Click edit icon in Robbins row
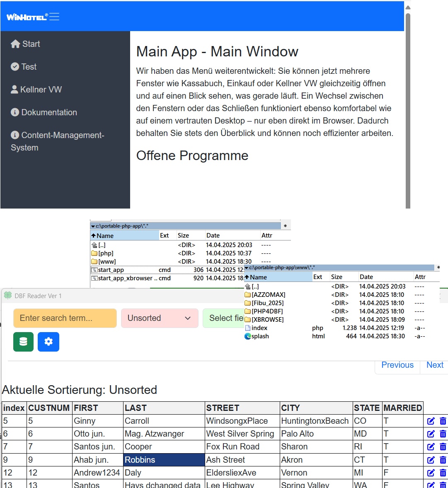Image resolution: width=448 pixels, height=488 pixels. tap(431, 460)
